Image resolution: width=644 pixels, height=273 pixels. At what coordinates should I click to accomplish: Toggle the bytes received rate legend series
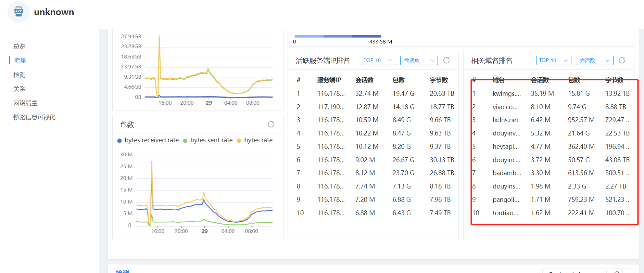click(x=148, y=140)
